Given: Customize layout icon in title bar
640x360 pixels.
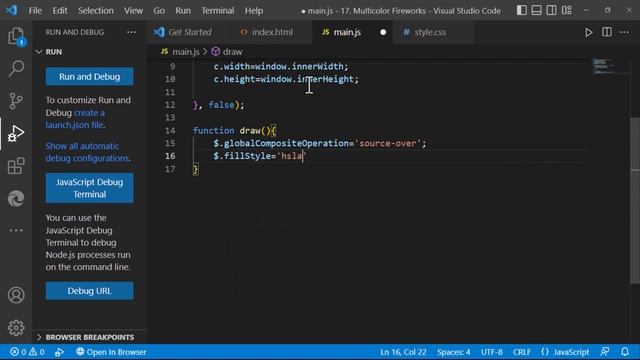Looking at the screenshot, I should click(x=567, y=10).
